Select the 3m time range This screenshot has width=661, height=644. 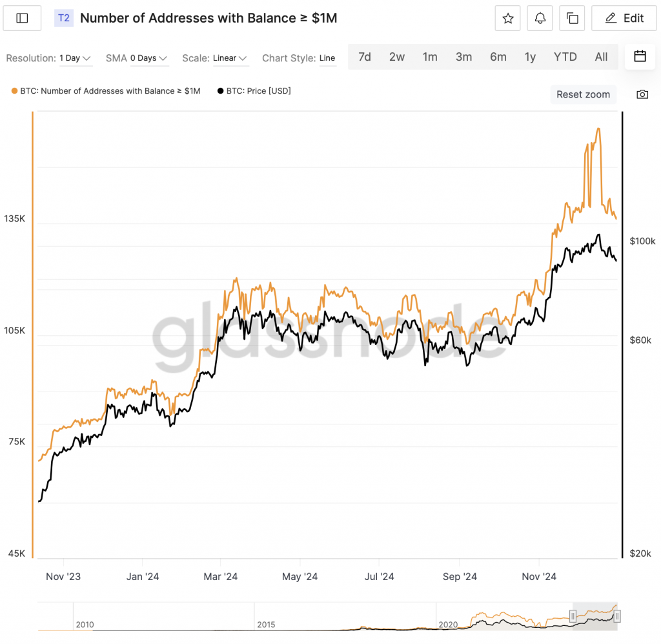(463, 57)
